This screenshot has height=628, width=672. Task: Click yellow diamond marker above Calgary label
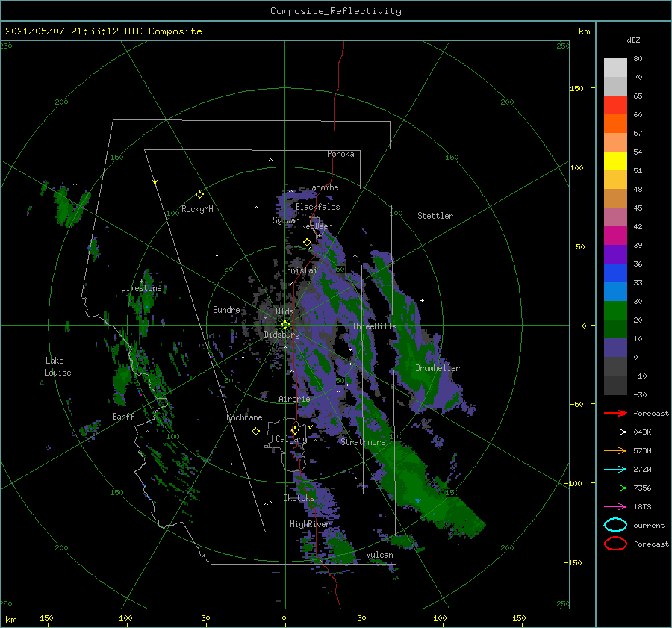click(x=295, y=430)
